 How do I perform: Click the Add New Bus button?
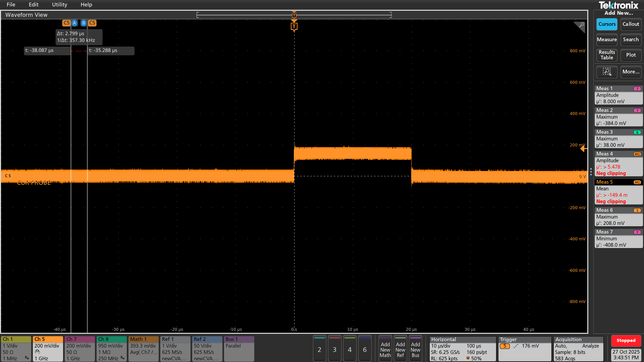(415, 349)
